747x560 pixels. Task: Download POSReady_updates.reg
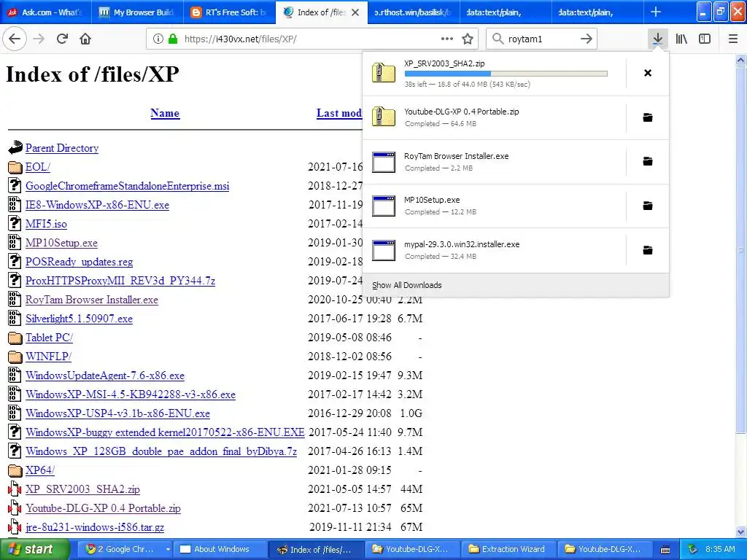point(79,262)
